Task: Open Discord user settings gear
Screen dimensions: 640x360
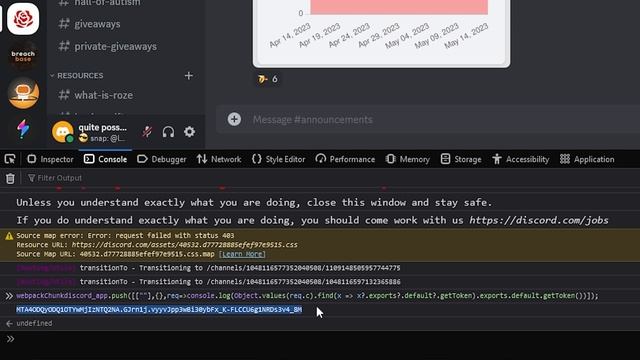Action: tap(189, 132)
